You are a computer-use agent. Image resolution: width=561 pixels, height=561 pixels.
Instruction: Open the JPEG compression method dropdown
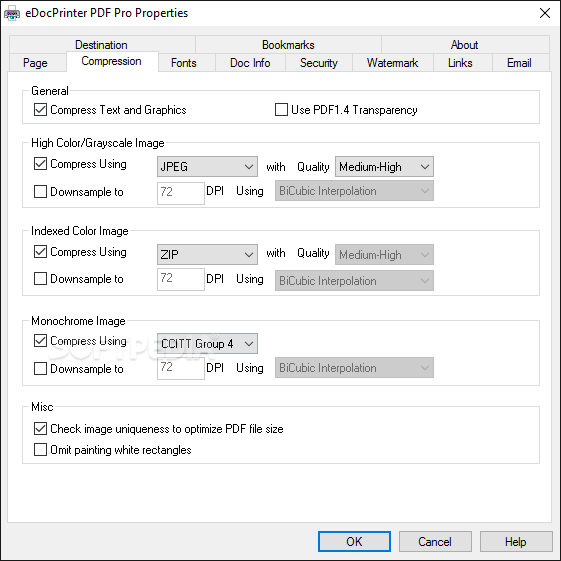click(207, 166)
